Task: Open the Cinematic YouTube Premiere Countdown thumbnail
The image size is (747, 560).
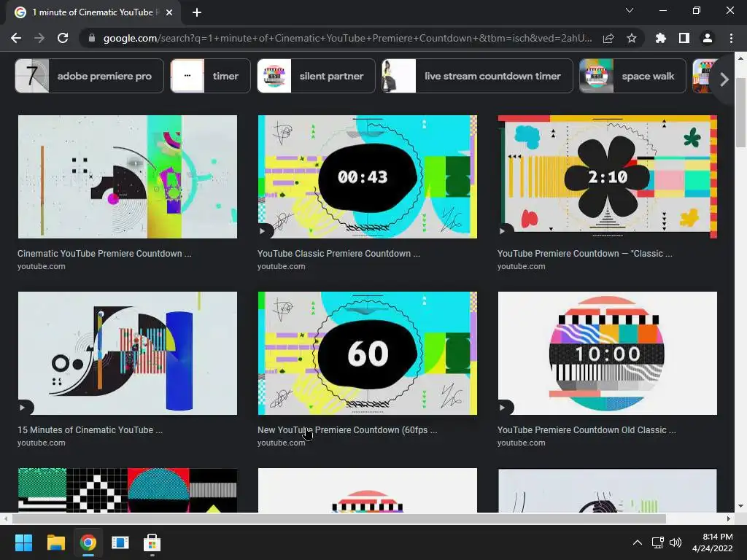Action: (x=127, y=176)
